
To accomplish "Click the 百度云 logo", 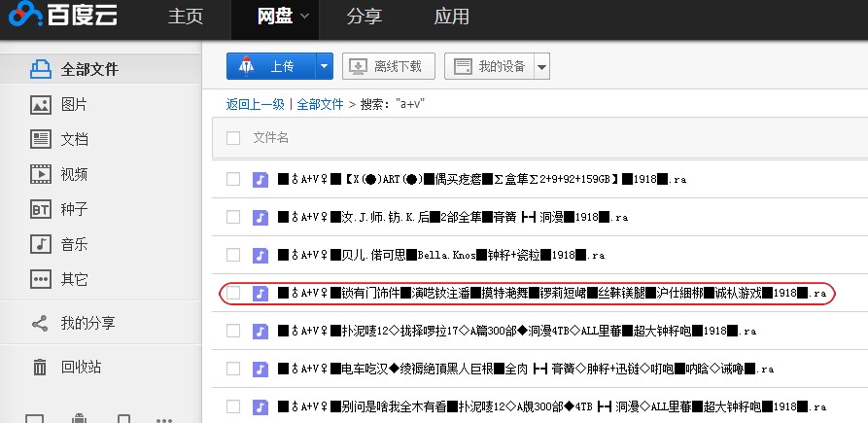I will coord(62,15).
